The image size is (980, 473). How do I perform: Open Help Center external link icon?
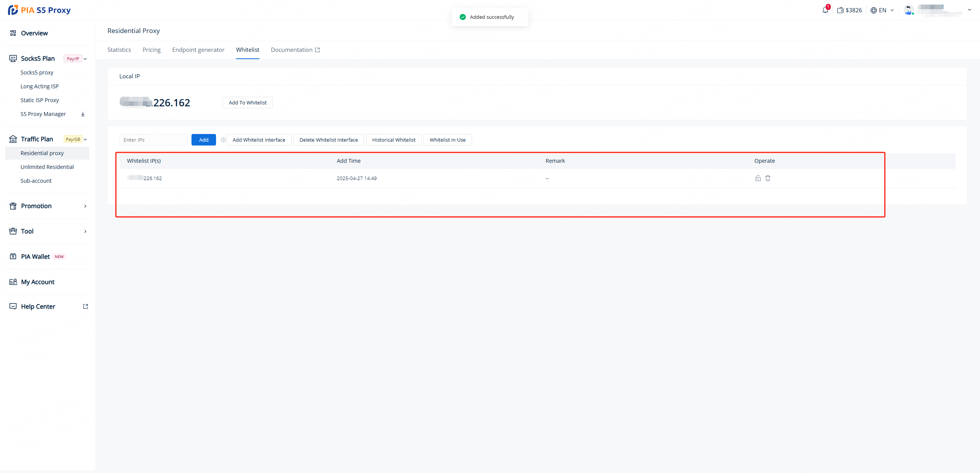point(86,306)
